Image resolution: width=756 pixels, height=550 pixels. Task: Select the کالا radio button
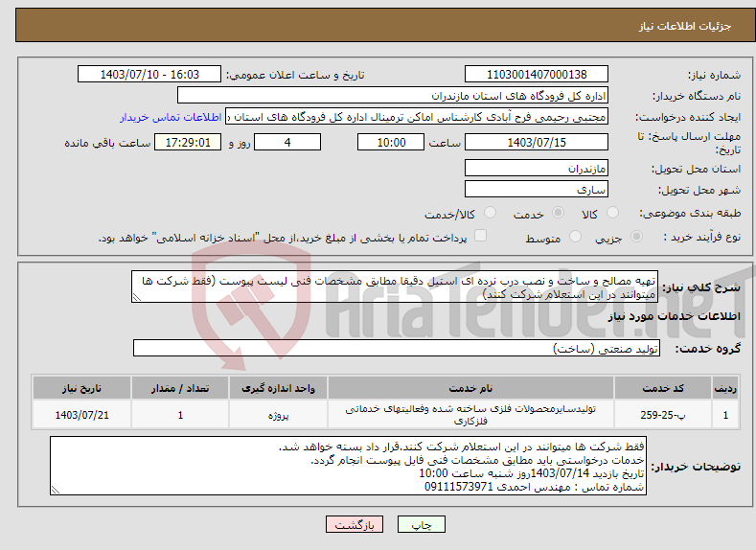click(x=613, y=213)
